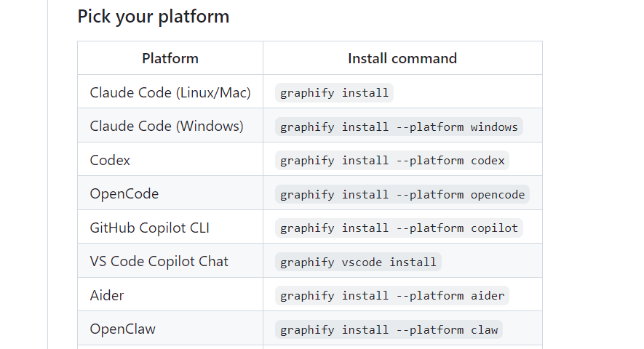Click the '--platform codex' install command
This screenshot has width=644, height=349.
click(x=392, y=161)
